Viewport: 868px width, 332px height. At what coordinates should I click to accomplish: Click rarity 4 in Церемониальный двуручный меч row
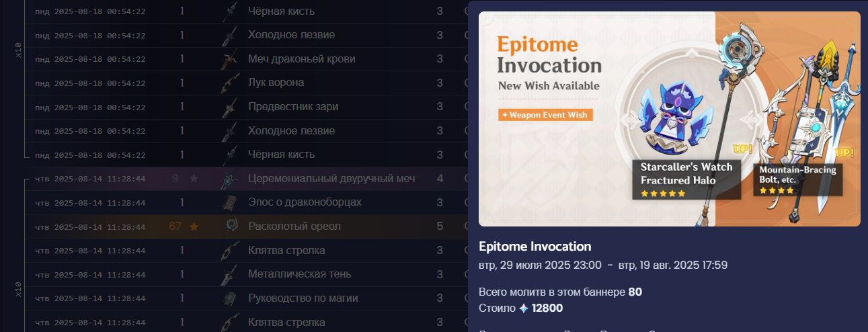(x=440, y=179)
